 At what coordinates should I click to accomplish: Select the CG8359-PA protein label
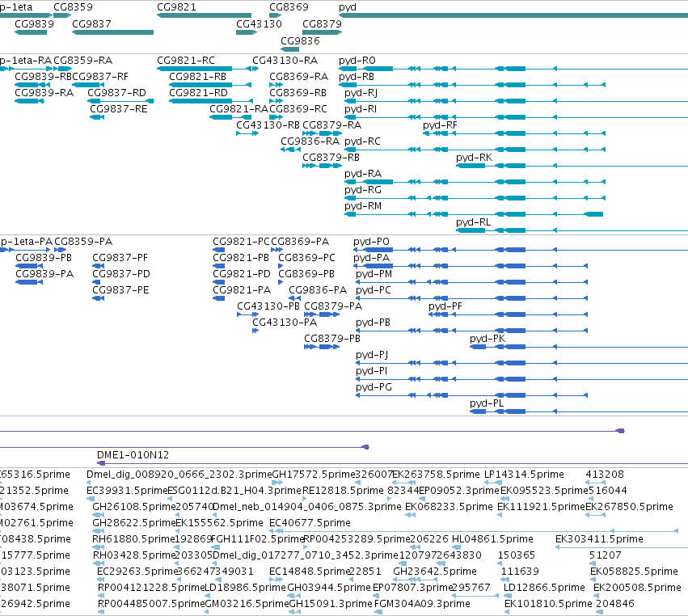(83, 242)
